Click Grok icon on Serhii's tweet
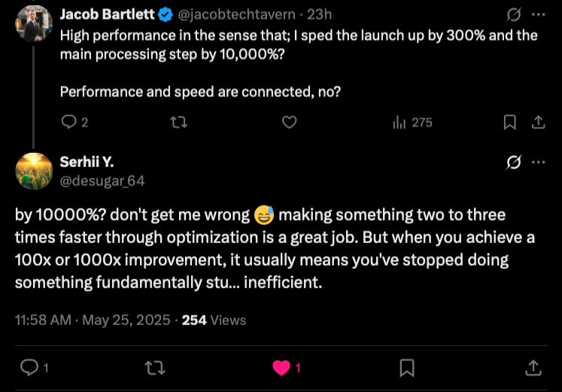The width and height of the screenshot is (562, 392). pos(515,163)
